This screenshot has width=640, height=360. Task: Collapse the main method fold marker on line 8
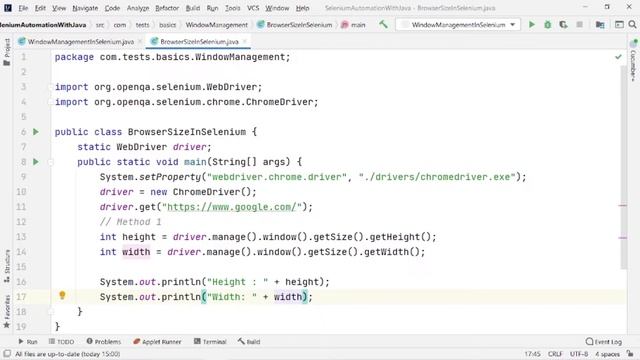(51, 162)
